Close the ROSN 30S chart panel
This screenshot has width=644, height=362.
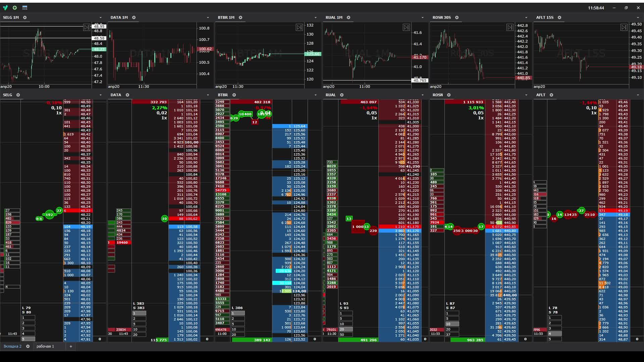[457, 17]
